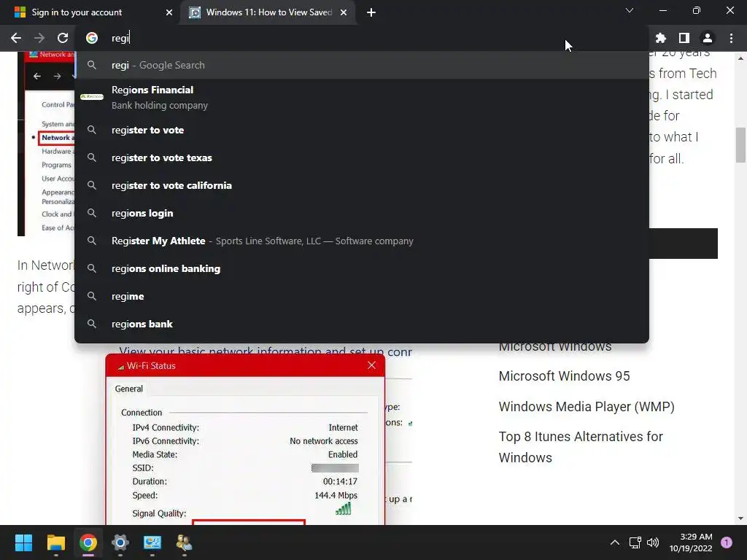Open Control Panel icon in taskbar
Screen dimensions: 747x560
[x=152, y=542]
